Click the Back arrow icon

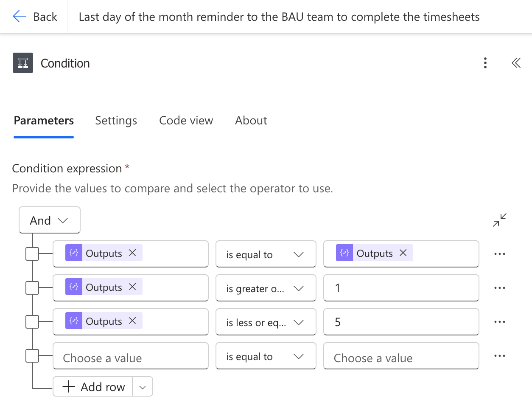[20, 17]
